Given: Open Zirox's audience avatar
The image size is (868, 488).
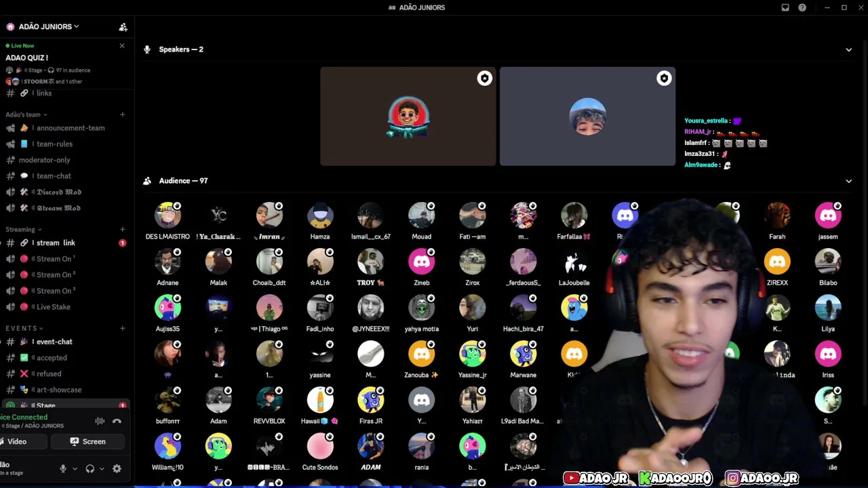Looking at the screenshot, I should point(473,262).
